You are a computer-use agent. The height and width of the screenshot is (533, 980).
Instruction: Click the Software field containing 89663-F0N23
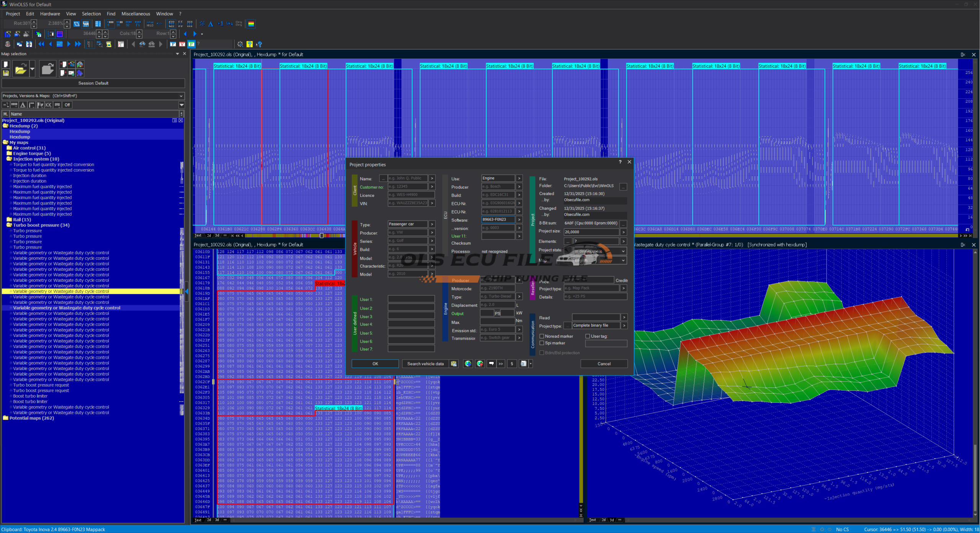tap(497, 220)
